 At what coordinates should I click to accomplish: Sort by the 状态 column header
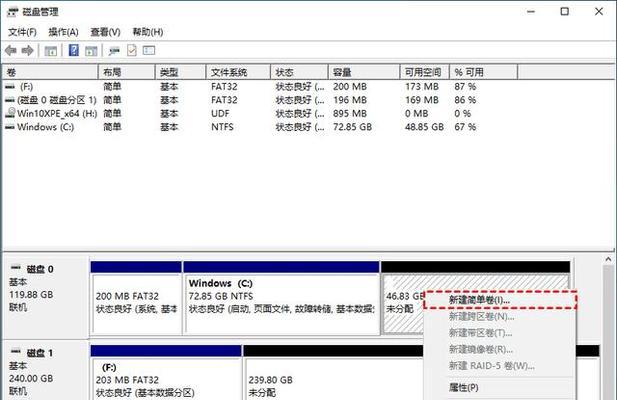[x=299, y=72]
